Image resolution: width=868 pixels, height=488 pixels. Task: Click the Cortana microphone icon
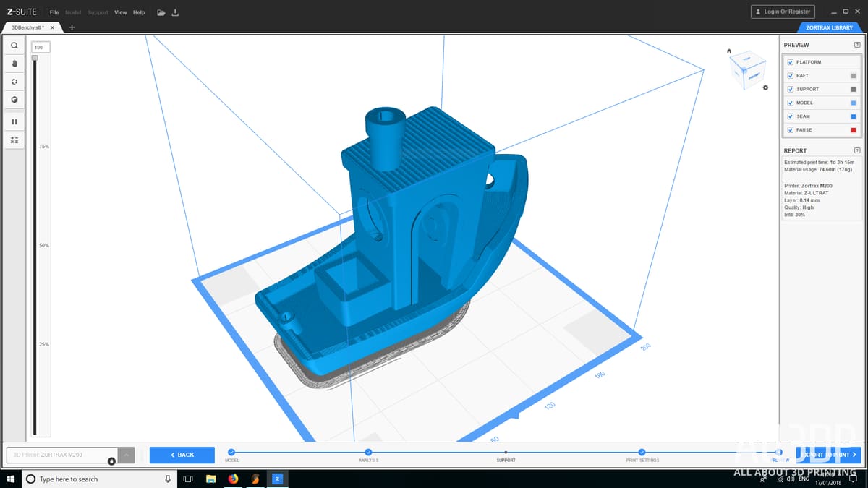[x=168, y=479]
